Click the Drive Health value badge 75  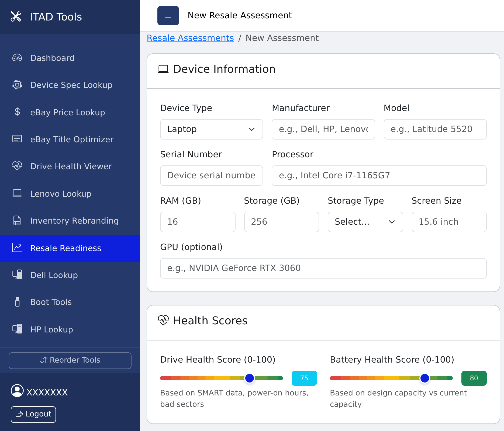click(304, 378)
